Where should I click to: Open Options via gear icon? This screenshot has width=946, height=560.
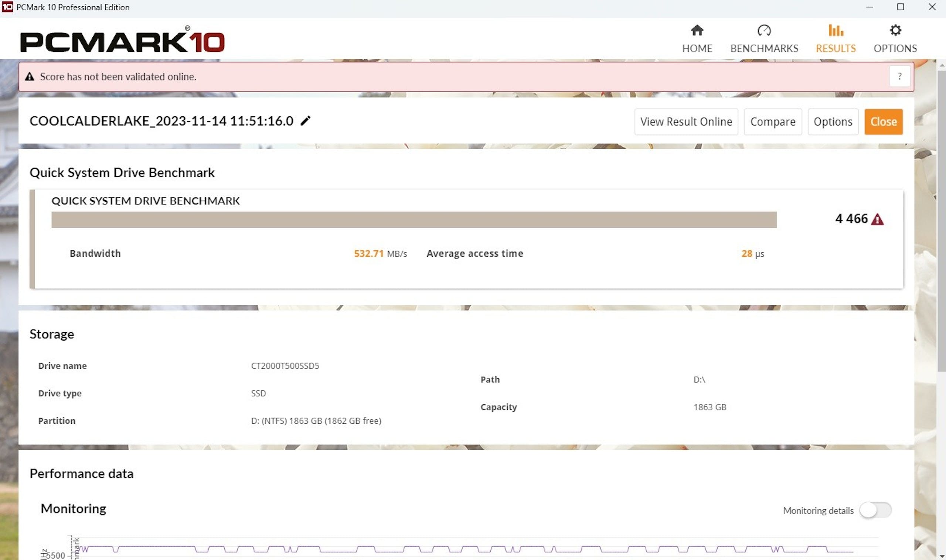tap(895, 31)
